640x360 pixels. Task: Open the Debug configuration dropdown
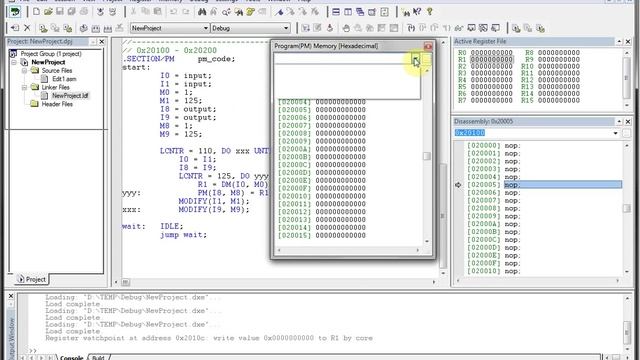[286, 28]
